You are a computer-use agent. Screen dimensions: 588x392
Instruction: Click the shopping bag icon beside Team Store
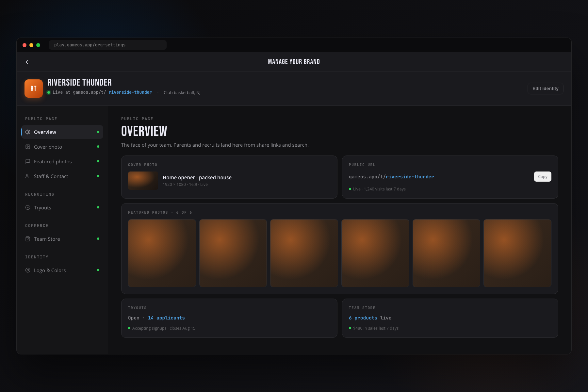click(28, 239)
